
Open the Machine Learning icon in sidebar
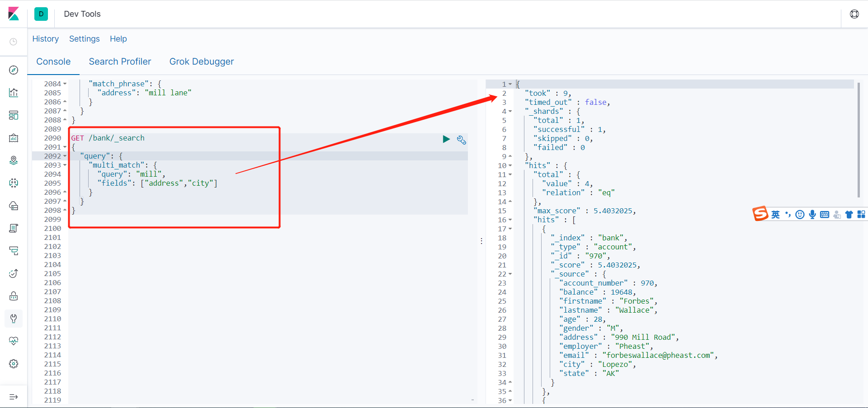(14, 183)
